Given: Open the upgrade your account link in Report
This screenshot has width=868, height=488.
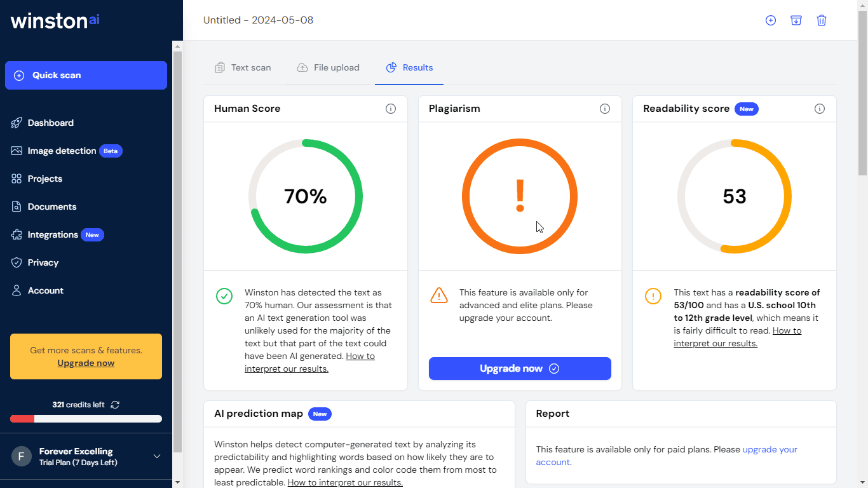Looking at the screenshot, I should (770, 449).
